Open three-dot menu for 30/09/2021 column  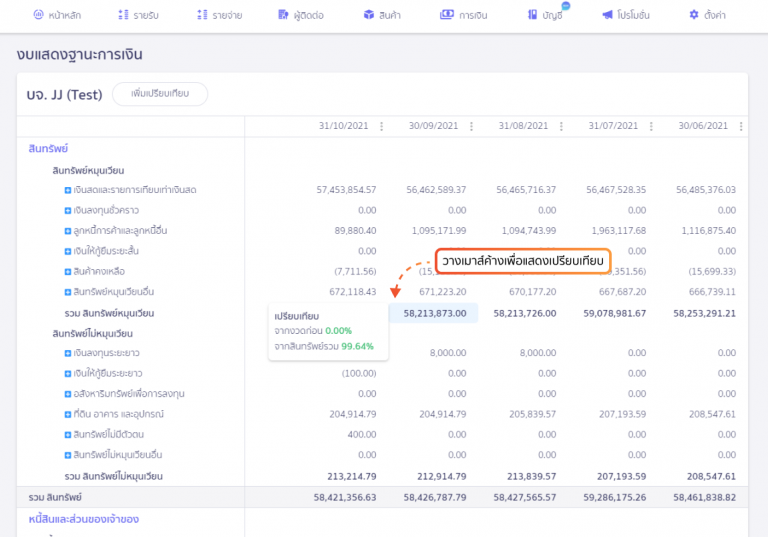click(472, 127)
